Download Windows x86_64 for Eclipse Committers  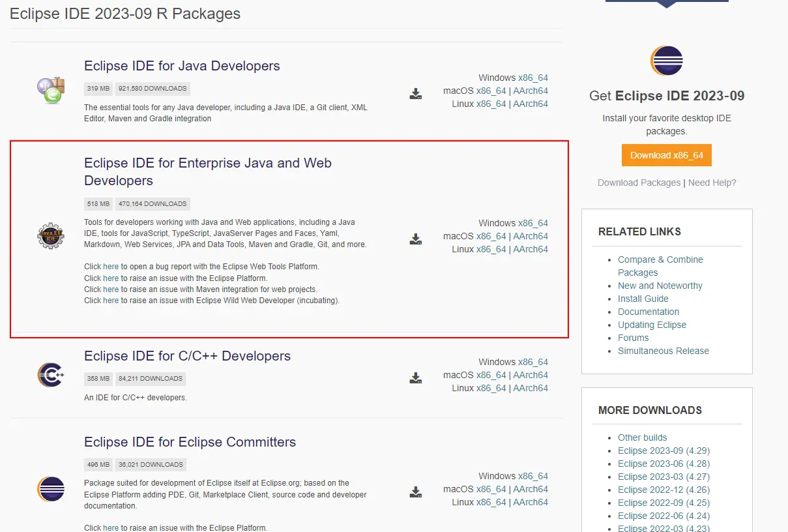pos(533,476)
